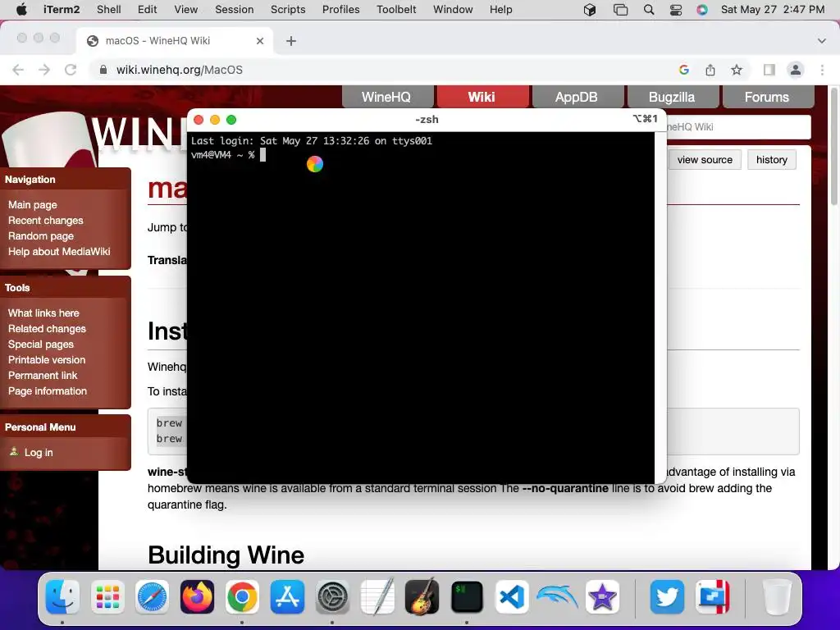Viewport: 840px width, 630px height.
Task: Click the Google icon in the address bar
Action: point(683,70)
